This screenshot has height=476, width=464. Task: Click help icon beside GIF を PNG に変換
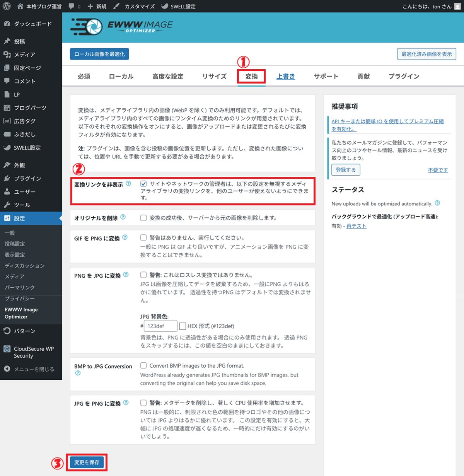tap(125, 237)
